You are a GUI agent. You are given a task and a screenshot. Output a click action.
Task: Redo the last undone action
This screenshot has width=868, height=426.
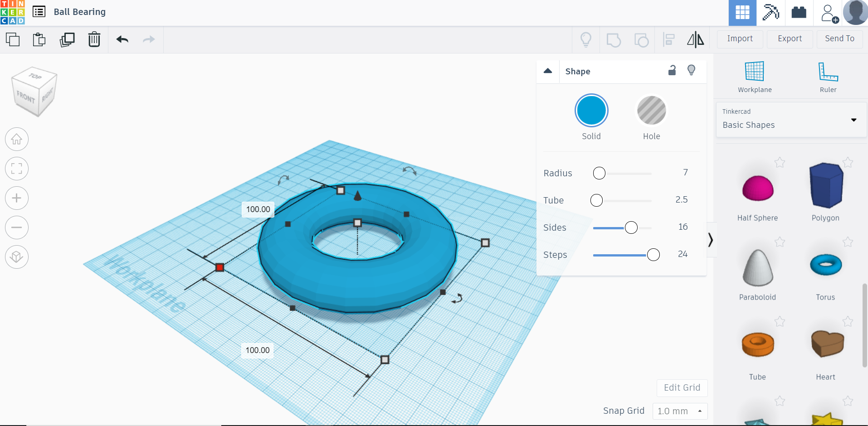point(149,39)
